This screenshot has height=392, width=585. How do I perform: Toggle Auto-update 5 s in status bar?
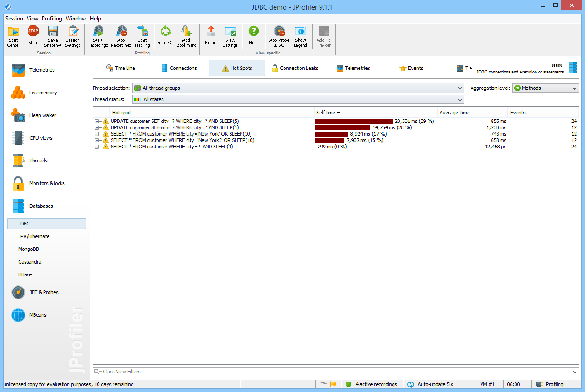[x=430, y=384]
